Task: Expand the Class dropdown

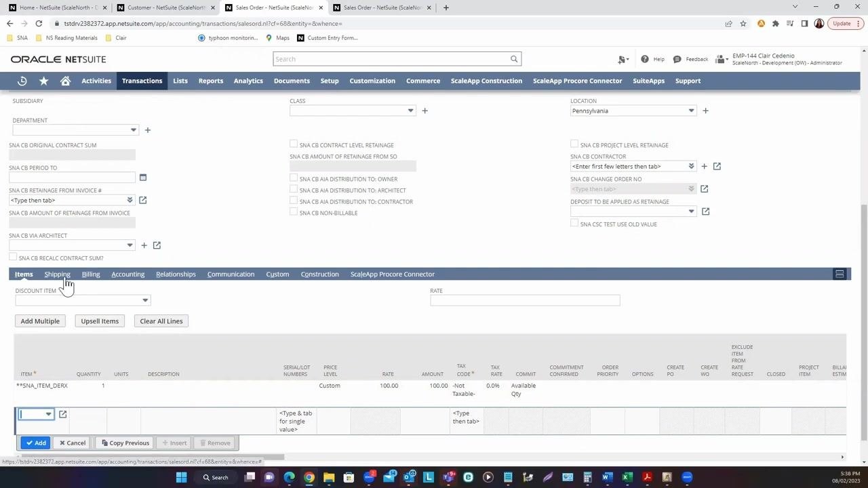Action: (x=410, y=110)
